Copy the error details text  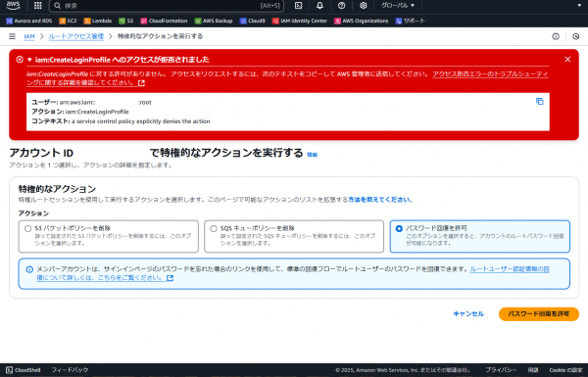point(540,102)
